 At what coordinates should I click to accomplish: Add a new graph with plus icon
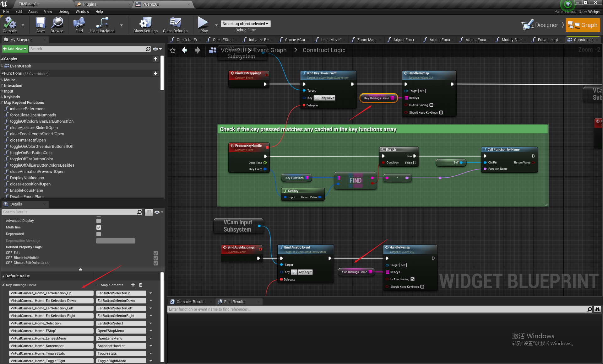tap(155, 59)
